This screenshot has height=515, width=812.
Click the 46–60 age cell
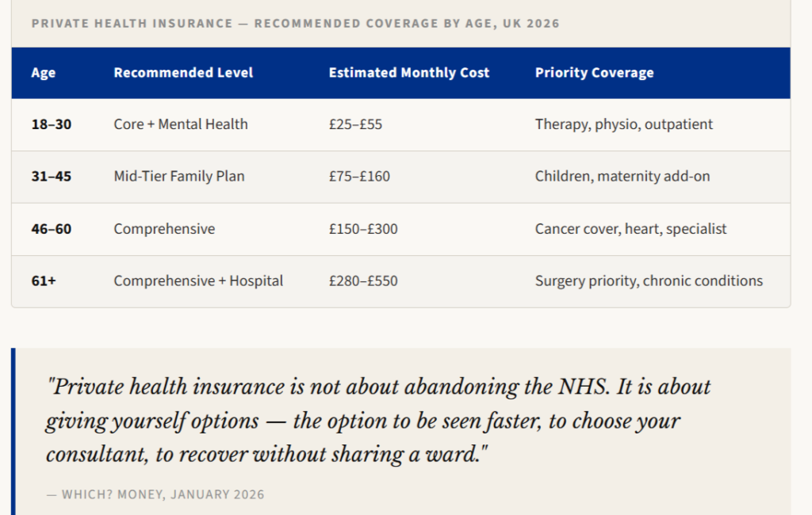(52, 229)
